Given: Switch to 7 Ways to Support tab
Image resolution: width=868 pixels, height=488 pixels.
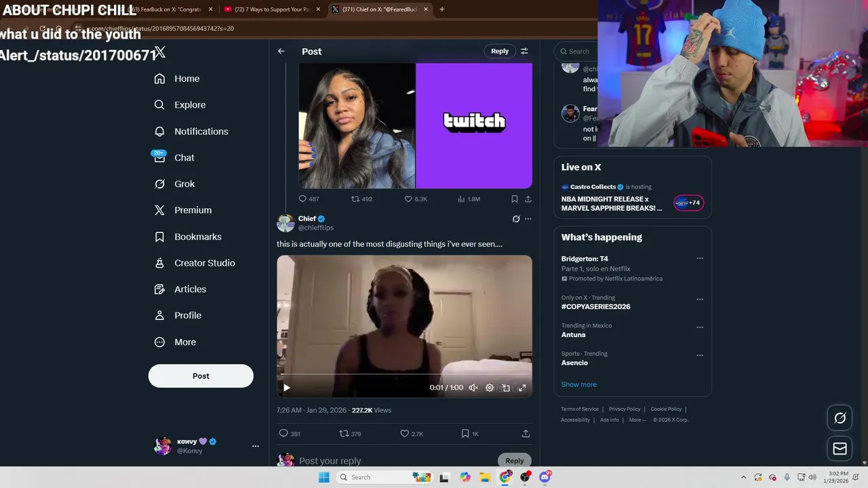Looking at the screenshot, I should point(271,9).
